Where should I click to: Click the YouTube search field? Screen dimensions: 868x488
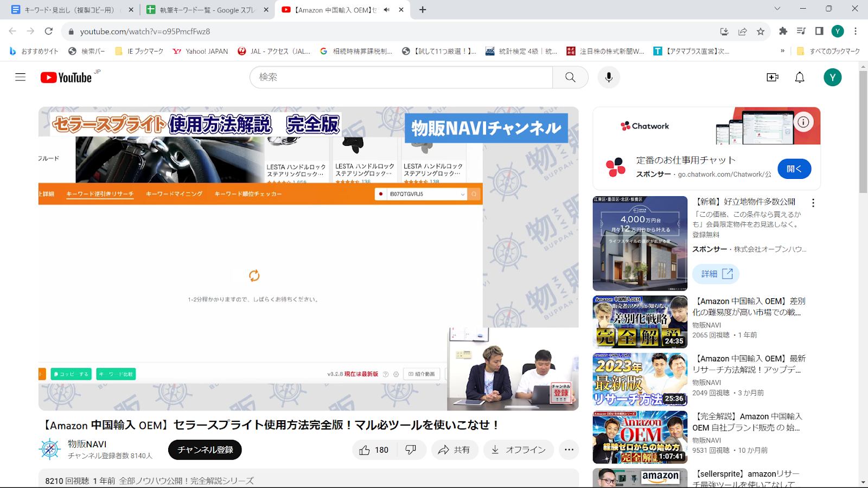[401, 77]
